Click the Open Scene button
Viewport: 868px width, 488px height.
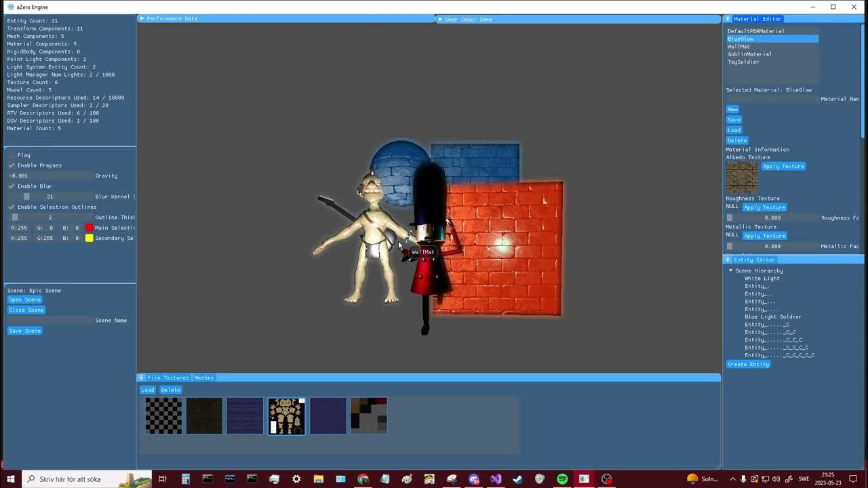point(25,300)
